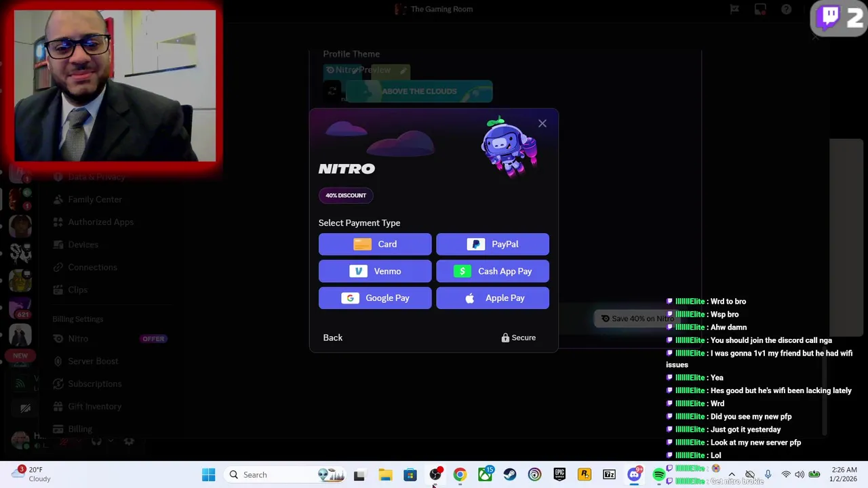This screenshot has width=868, height=488.
Task: Click Save 40% on Nitro banner
Action: 637,319
